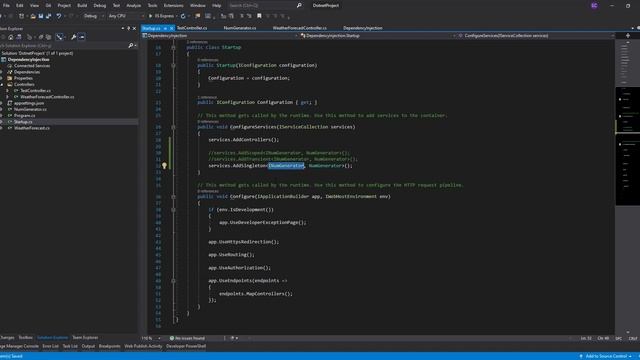Click the user account avatar icon
Viewport: 640px width, 360px height.
(x=594, y=5)
